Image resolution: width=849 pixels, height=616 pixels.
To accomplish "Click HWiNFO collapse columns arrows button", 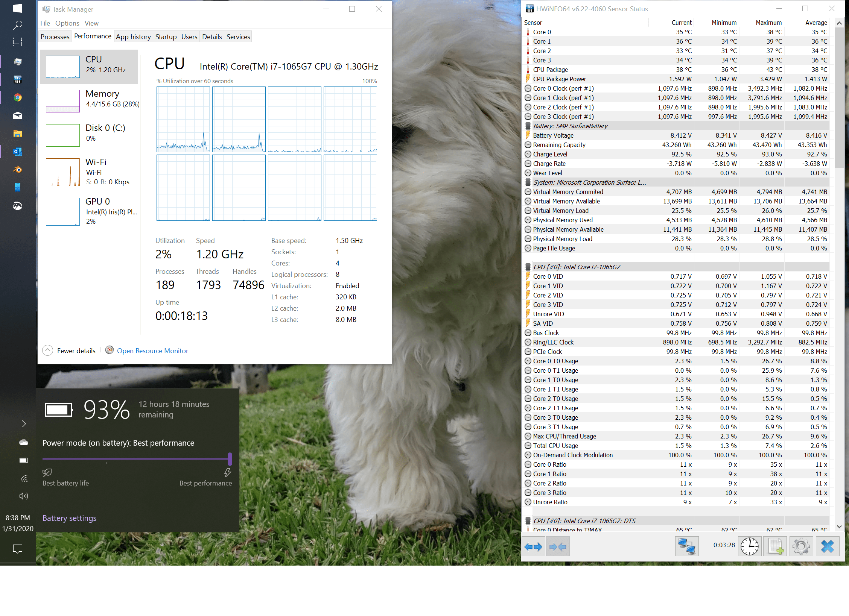I will 557,546.
